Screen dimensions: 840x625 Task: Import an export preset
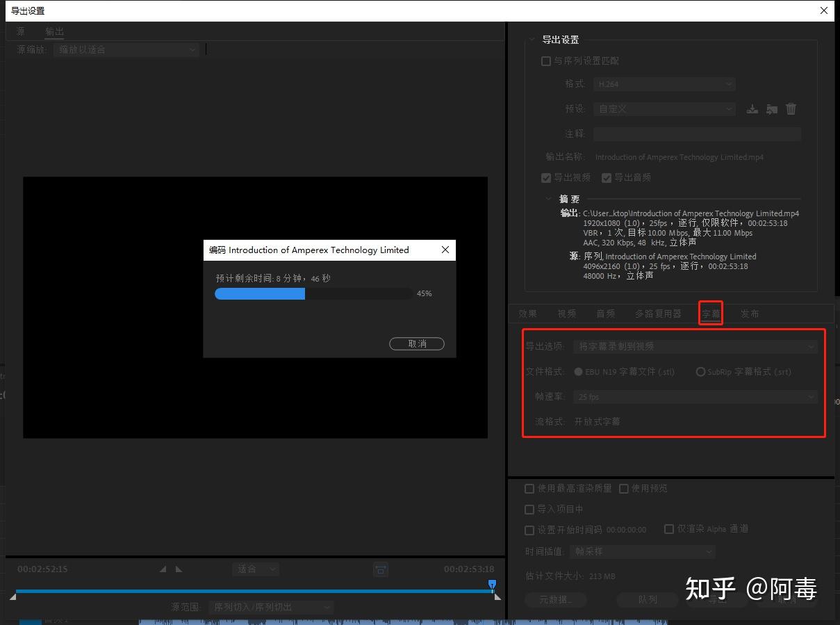point(772,109)
